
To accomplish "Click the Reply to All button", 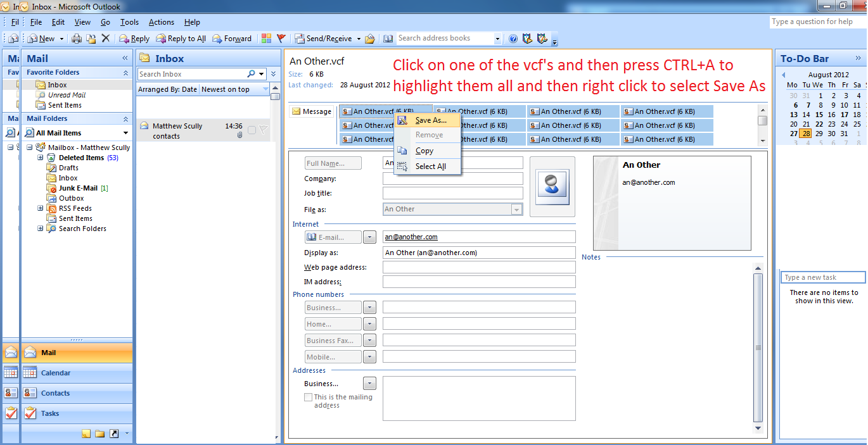I will [x=181, y=39].
